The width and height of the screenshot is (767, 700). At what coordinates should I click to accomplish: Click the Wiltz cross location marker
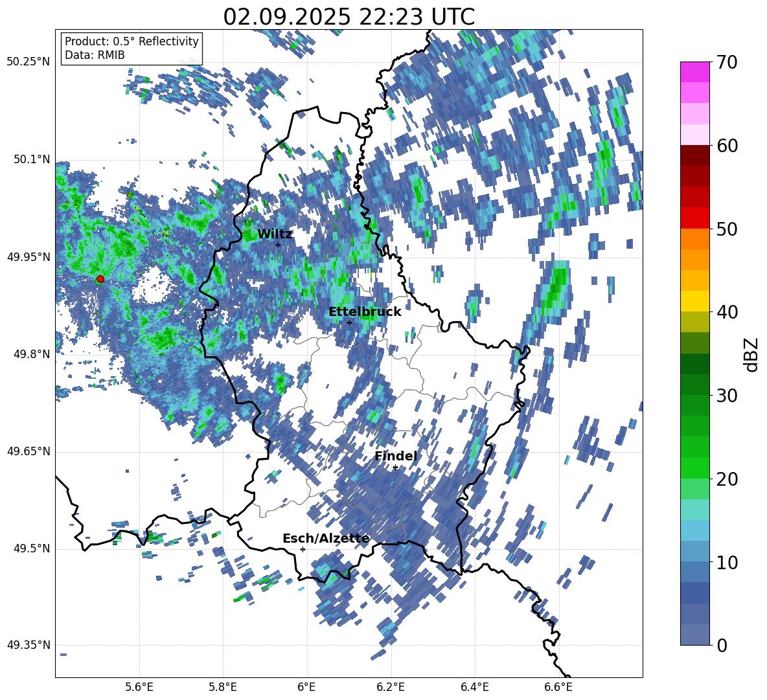(279, 245)
